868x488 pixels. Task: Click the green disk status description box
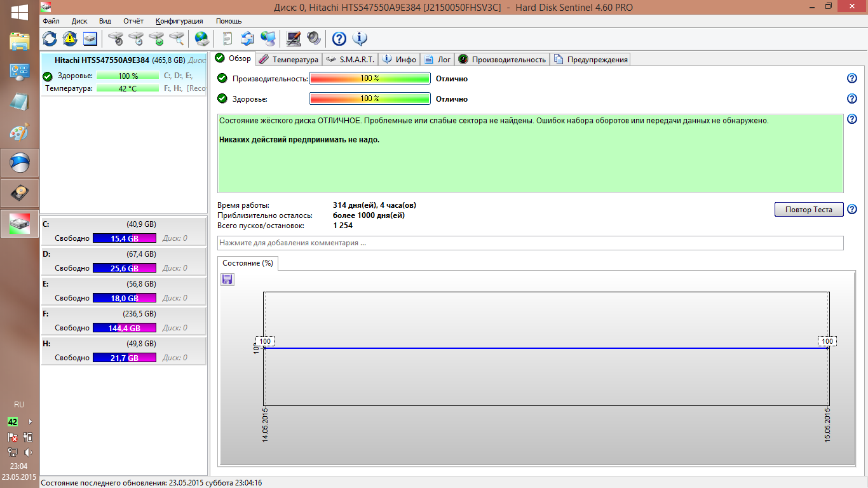coord(531,153)
